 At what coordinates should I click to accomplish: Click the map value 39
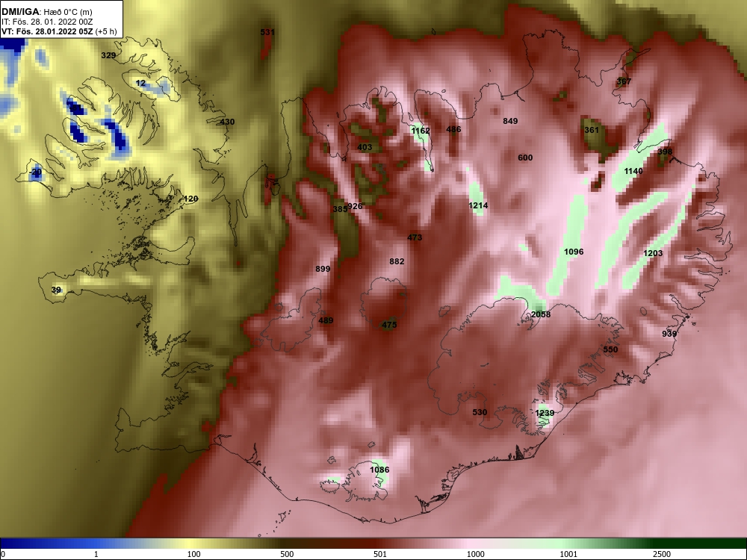click(x=56, y=290)
